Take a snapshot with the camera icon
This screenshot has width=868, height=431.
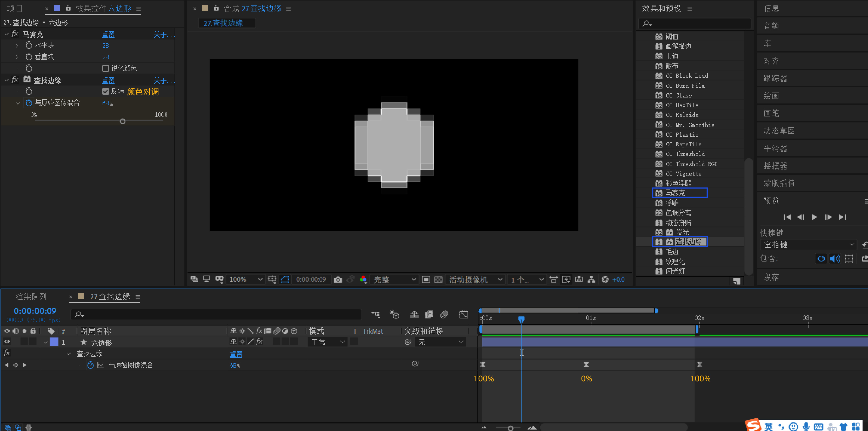[338, 279]
